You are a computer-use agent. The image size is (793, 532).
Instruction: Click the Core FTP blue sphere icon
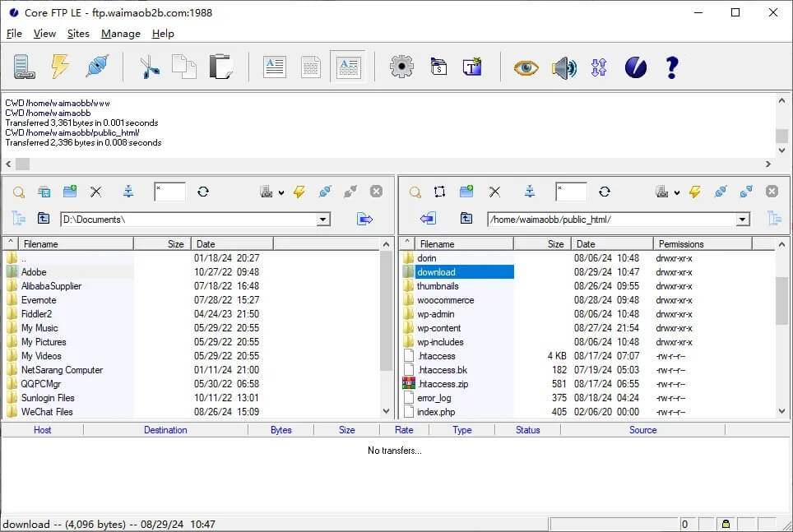coord(636,67)
